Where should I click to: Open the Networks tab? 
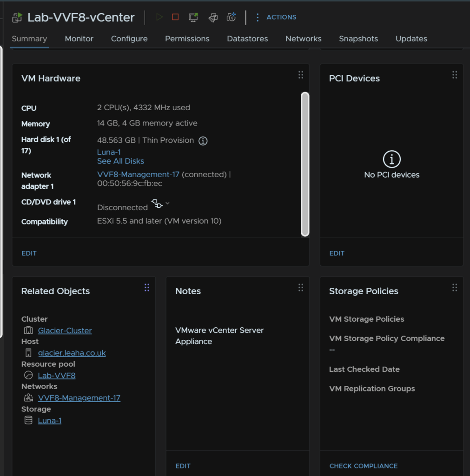click(x=303, y=39)
